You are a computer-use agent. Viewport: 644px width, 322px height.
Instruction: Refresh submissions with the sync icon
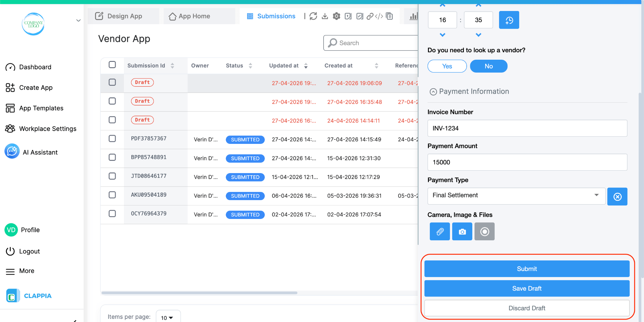tap(313, 16)
